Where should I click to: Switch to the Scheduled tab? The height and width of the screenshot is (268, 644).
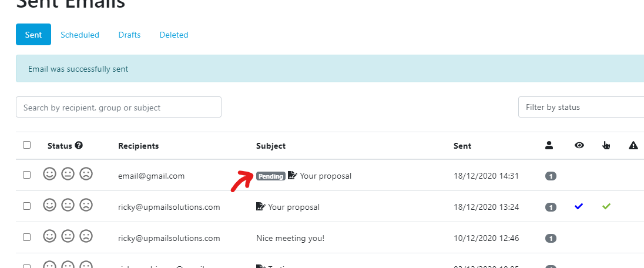click(80, 35)
